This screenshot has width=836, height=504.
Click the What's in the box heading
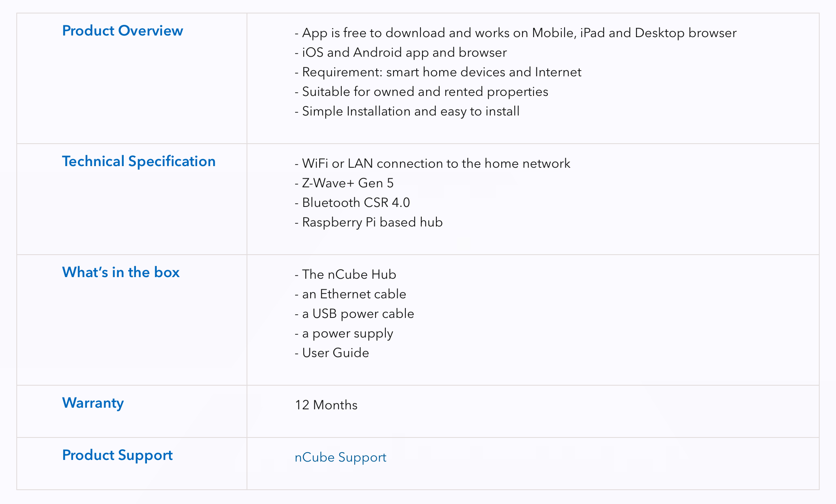point(121,272)
